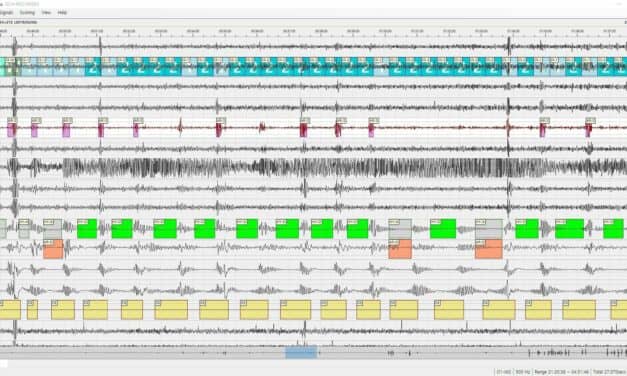Open the Signals menu
Image resolution: width=627 pixels, height=376 pixels.
(6, 12)
